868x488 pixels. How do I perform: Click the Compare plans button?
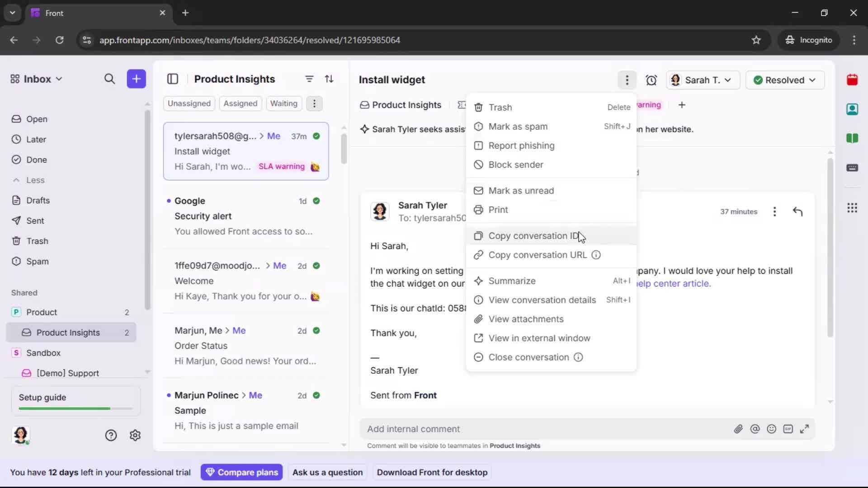tap(242, 472)
